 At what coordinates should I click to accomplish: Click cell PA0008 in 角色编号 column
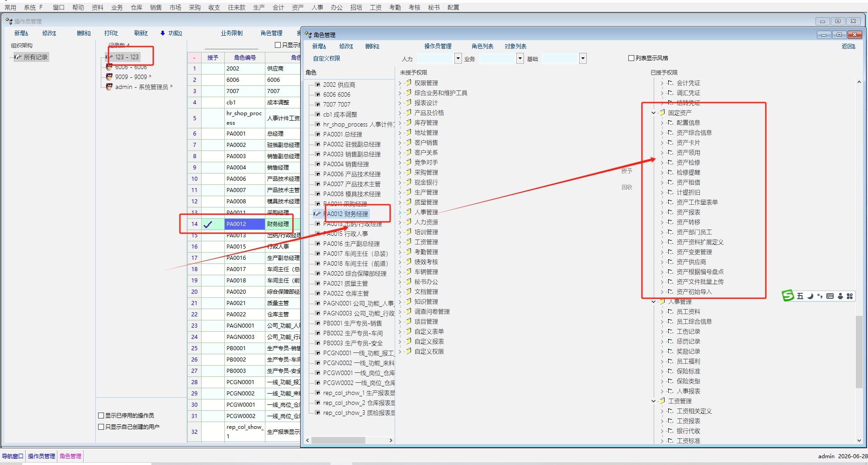tap(245, 201)
